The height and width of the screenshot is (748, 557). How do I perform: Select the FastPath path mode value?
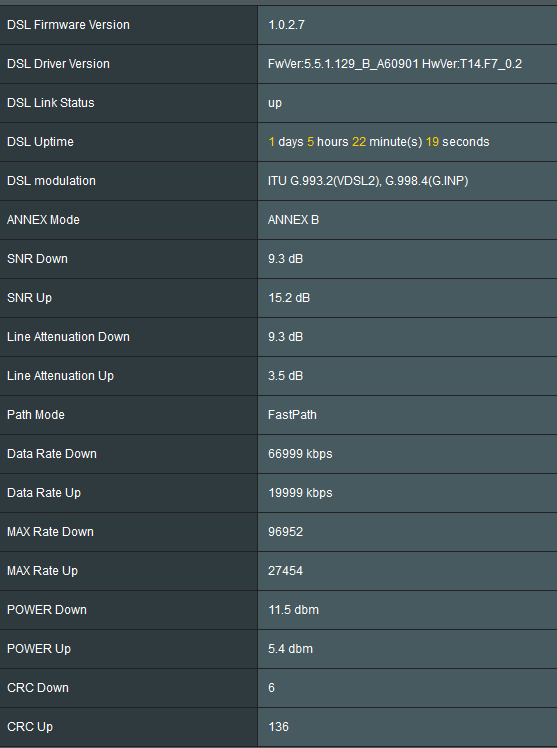coord(292,415)
